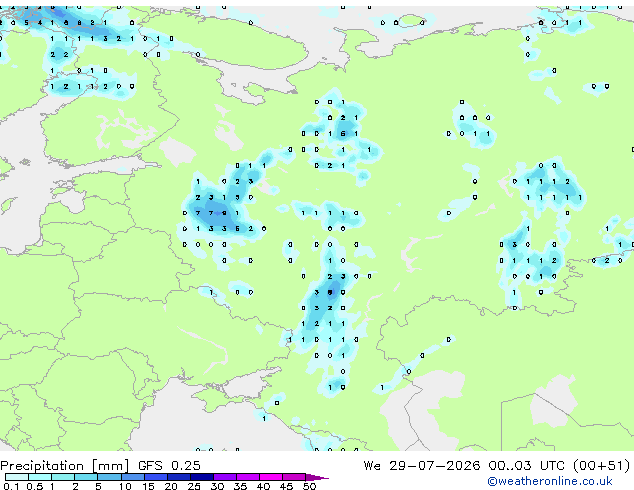Screen dimensions: 634x490
Task: Click the '[mm]' unit label
Action: (x=111, y=466)
